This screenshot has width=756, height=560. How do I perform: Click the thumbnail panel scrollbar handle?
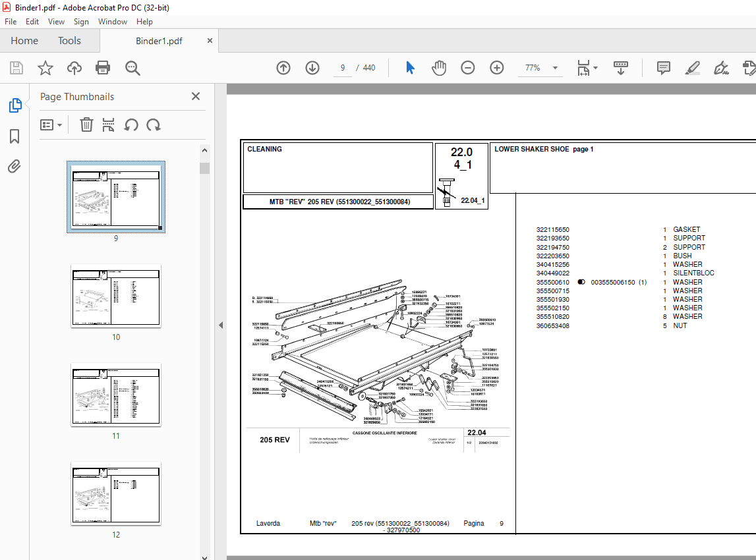tap(204, 168)
